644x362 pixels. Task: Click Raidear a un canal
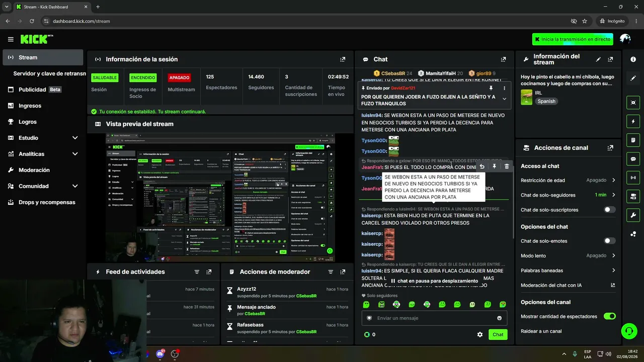pyautogui.click(x=541, y=331)
